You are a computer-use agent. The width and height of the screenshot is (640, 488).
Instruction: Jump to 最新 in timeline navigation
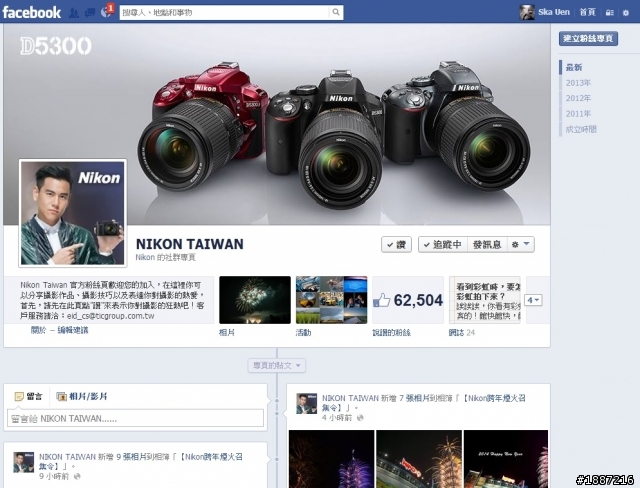[x=574, y=67]
